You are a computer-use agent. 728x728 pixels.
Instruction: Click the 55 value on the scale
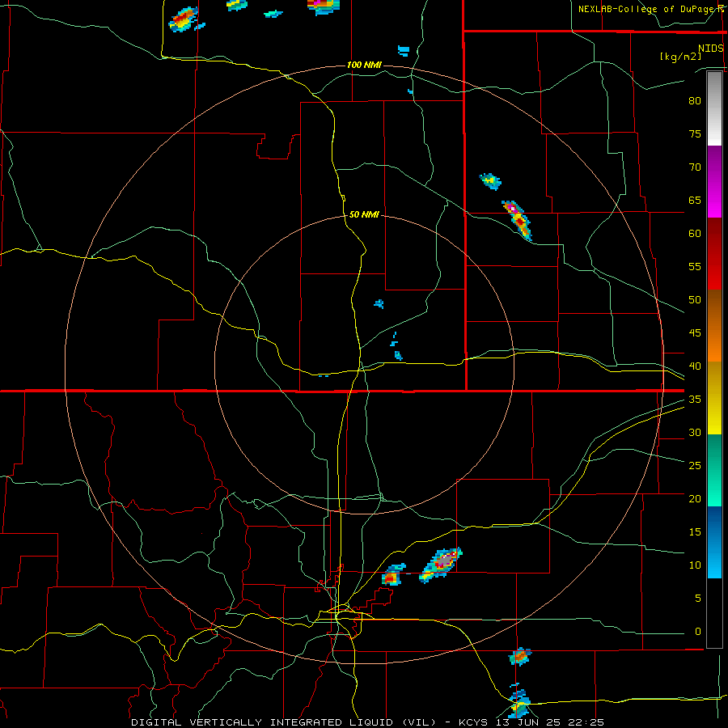click(x=695, y=266)
